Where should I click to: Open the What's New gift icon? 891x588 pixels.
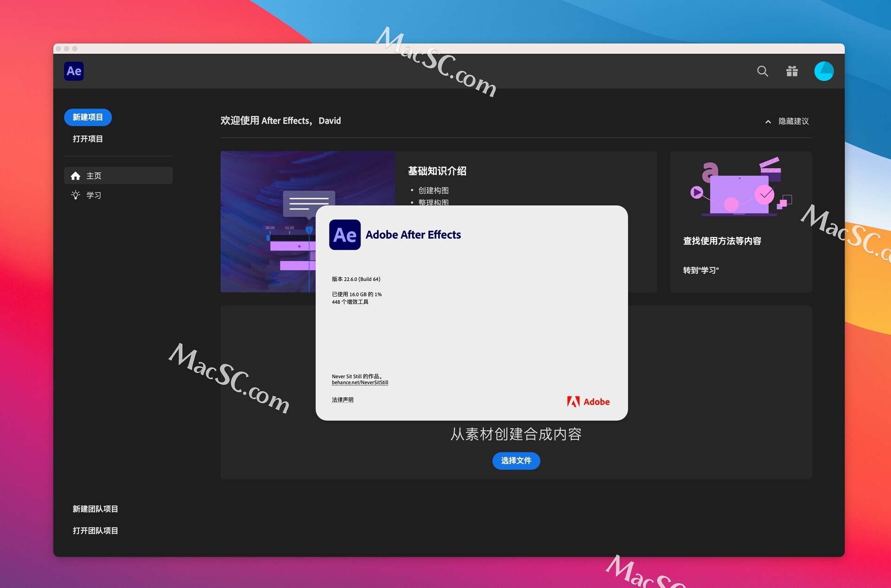[x=792, y=71]
